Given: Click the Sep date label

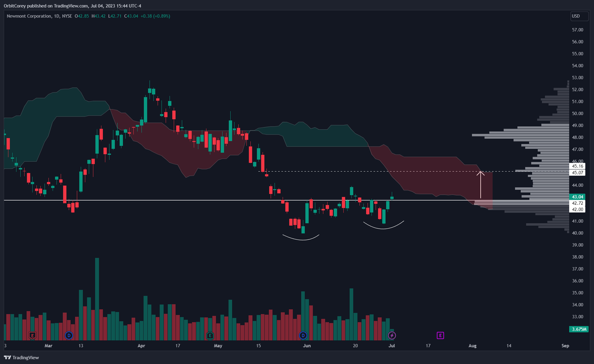Looking at the screenshot, I should pos(566,346).
